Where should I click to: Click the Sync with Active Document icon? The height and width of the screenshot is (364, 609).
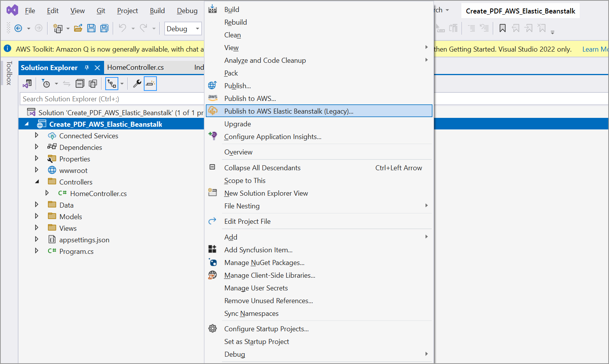[67, 84]
